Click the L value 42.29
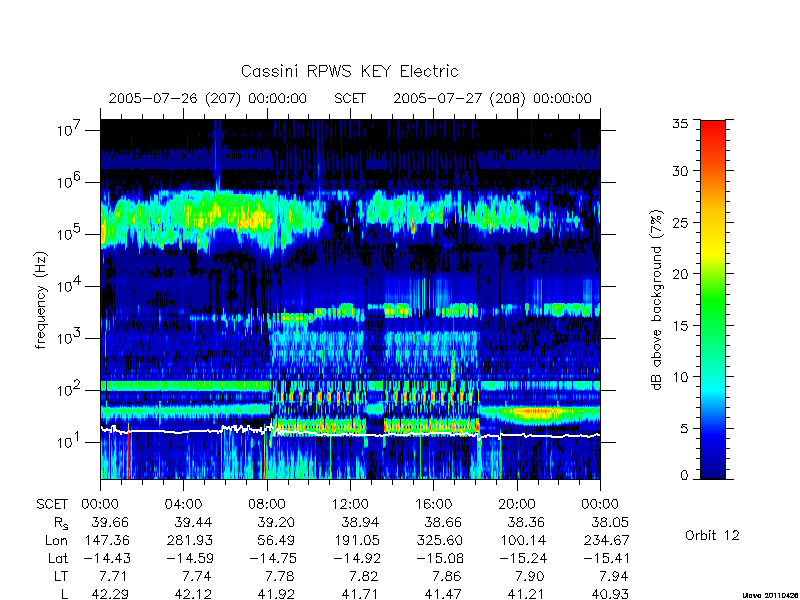 pos(110,594)
